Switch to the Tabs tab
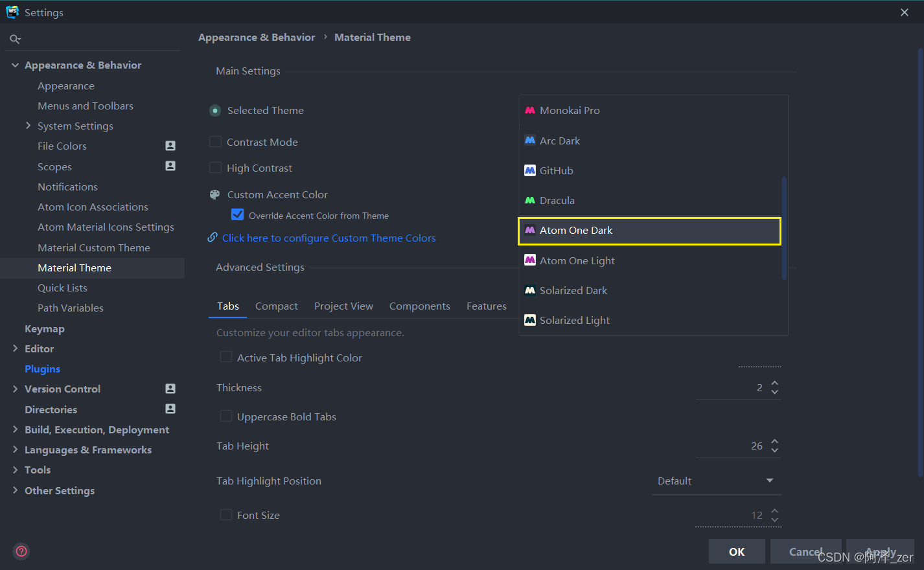This screenshot has height=570, width=924. click(228, 306)
